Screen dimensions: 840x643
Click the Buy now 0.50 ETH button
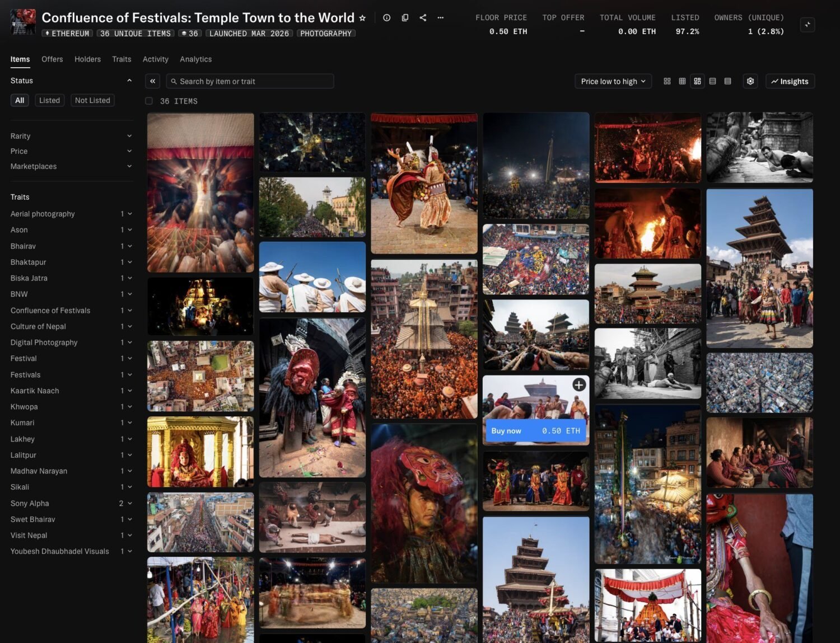click(x=535, y=430)
